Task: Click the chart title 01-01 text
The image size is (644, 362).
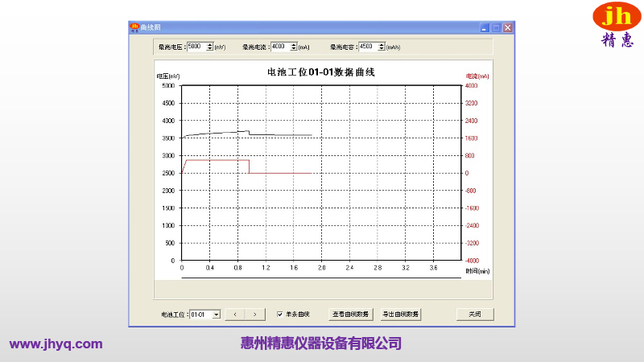Action: 320,72
